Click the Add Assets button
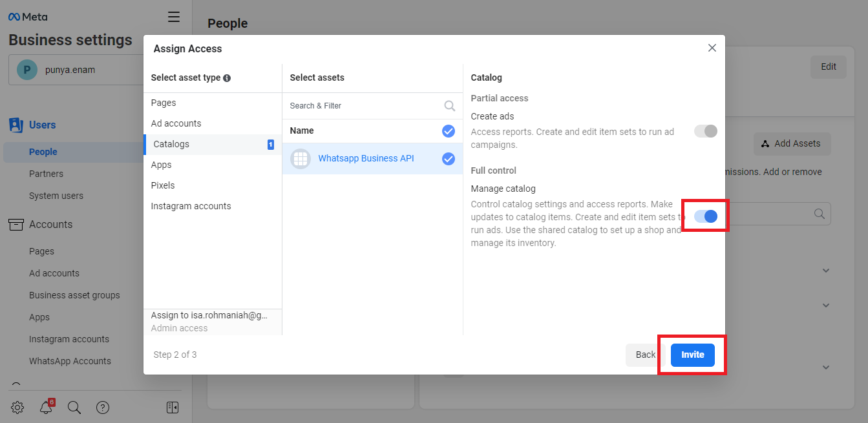 [792, 144]
